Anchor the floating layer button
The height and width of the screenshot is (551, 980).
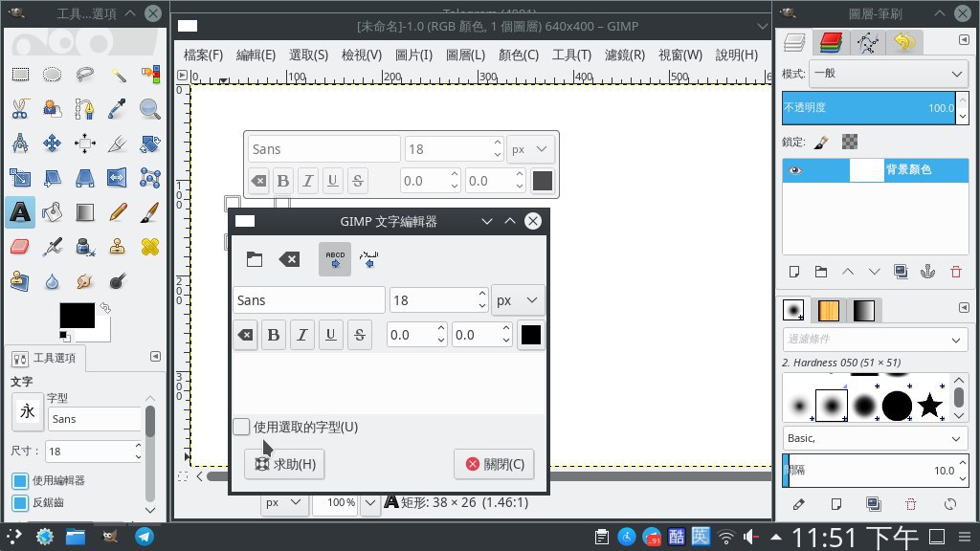tap(928, 272)
